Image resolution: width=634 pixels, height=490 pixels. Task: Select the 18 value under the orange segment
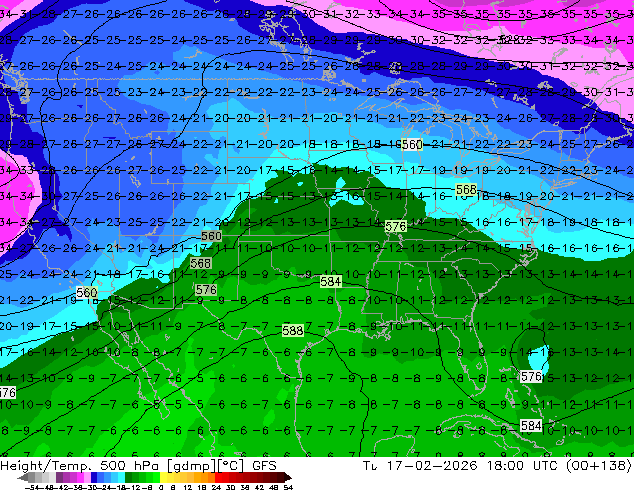click(202, 487)
